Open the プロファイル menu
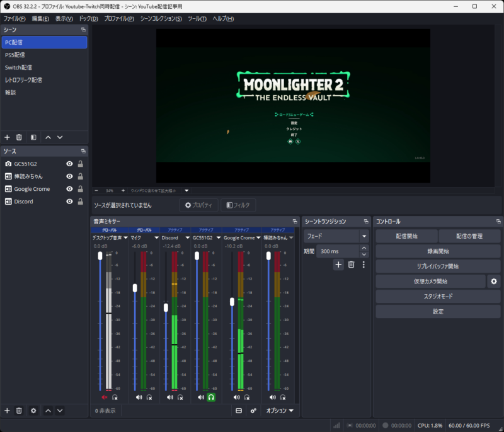The image size is (504, 432). pos(119,19)
